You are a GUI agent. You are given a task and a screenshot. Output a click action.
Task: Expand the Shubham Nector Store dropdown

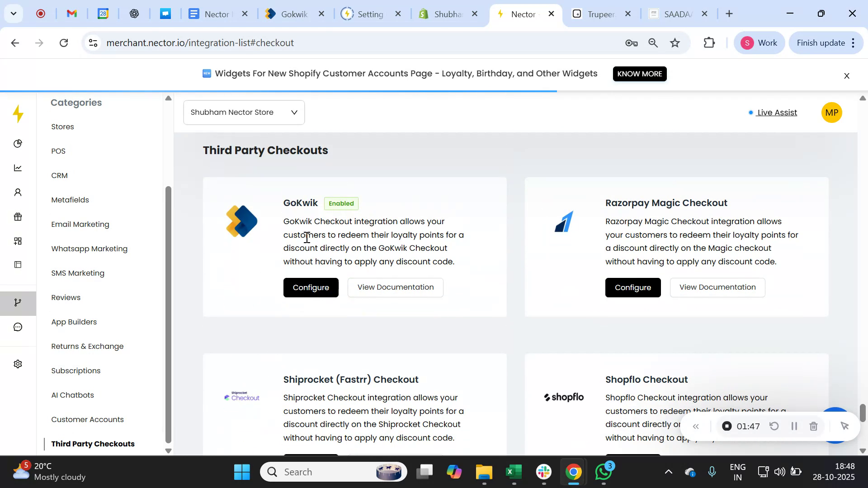[x=244, y=113]
